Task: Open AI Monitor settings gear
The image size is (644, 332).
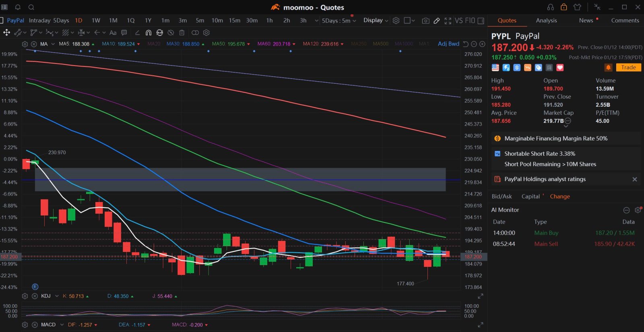Action: pyautogui.click(x=638, y=210)
